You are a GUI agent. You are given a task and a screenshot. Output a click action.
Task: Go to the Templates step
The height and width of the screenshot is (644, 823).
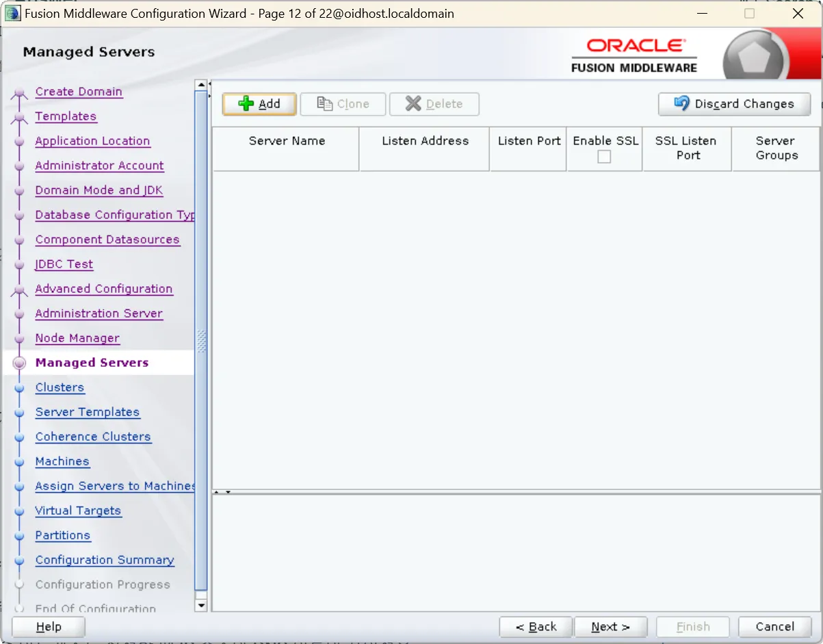(66, 116)
